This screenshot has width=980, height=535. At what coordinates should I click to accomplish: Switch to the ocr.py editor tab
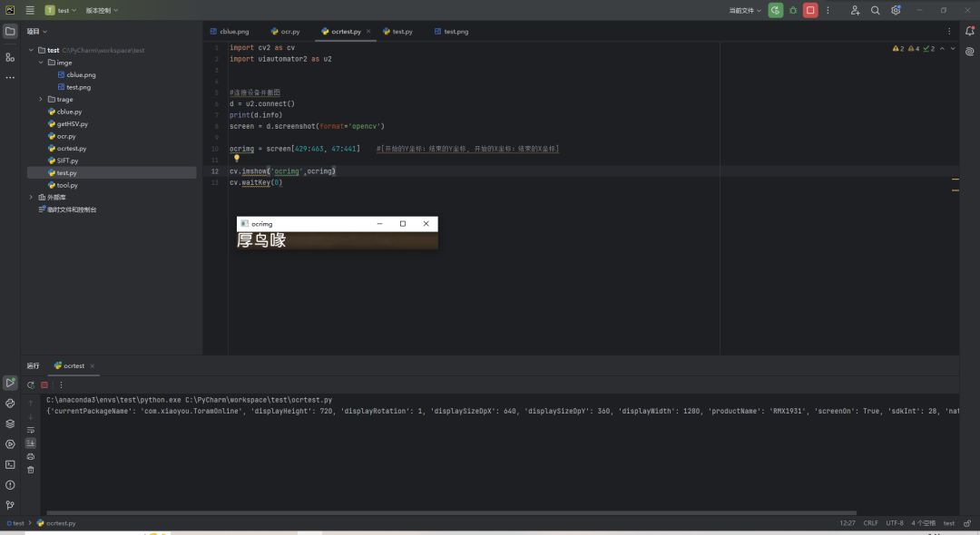tap(289, 31)
